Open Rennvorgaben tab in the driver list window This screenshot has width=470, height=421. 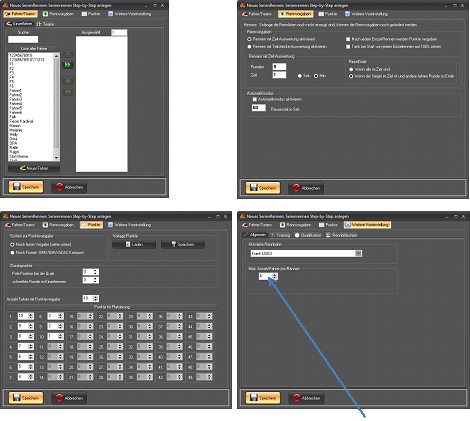58,14
